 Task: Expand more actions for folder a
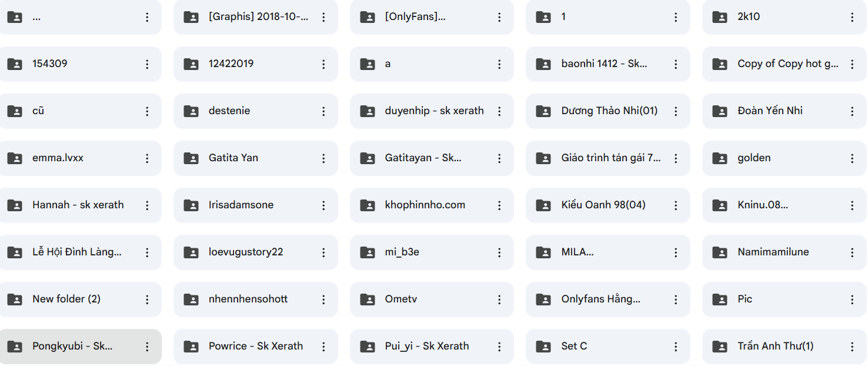(x=499, y=64)
